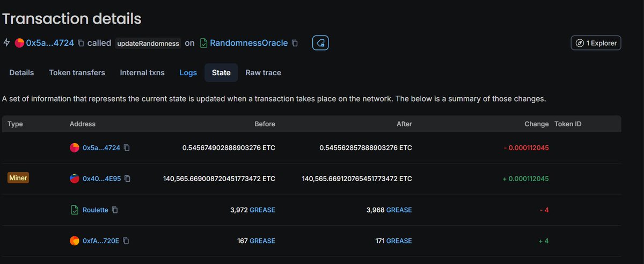Copy the 0xfA...720E address
Screen dimensions: 644x264
(126, 241)
